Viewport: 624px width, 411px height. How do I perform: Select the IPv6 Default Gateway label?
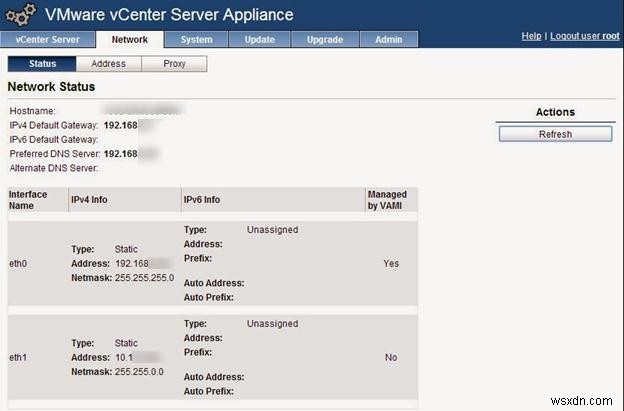click(54, 140)
